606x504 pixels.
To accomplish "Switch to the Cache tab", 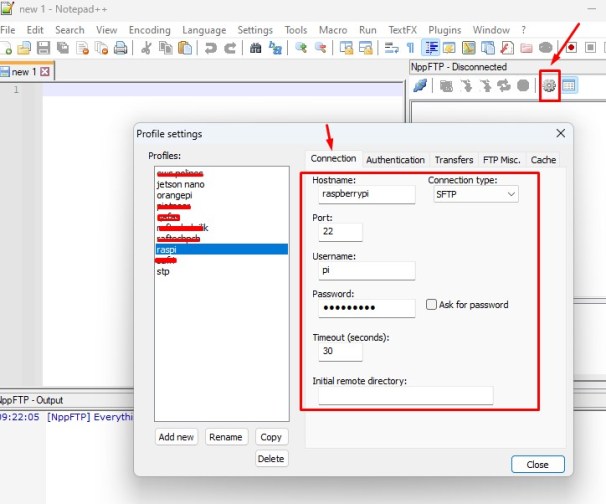I will coord(543,160).
